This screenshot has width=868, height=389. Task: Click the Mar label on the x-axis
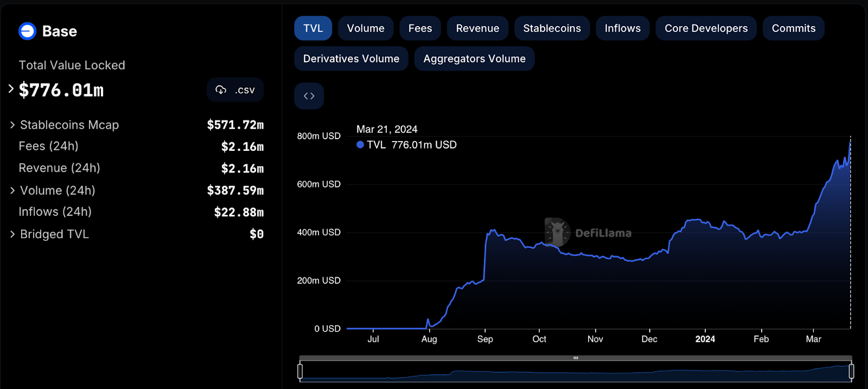point(814,339)
